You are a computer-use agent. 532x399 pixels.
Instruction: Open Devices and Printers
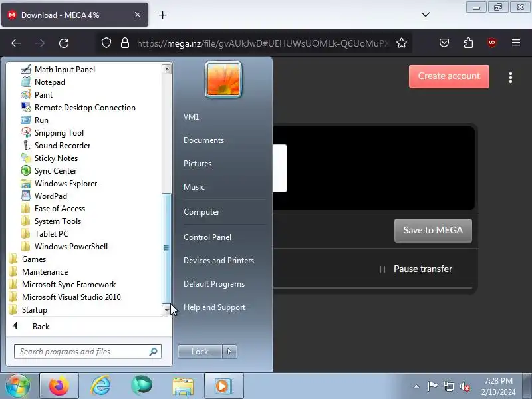pos(219,261)
